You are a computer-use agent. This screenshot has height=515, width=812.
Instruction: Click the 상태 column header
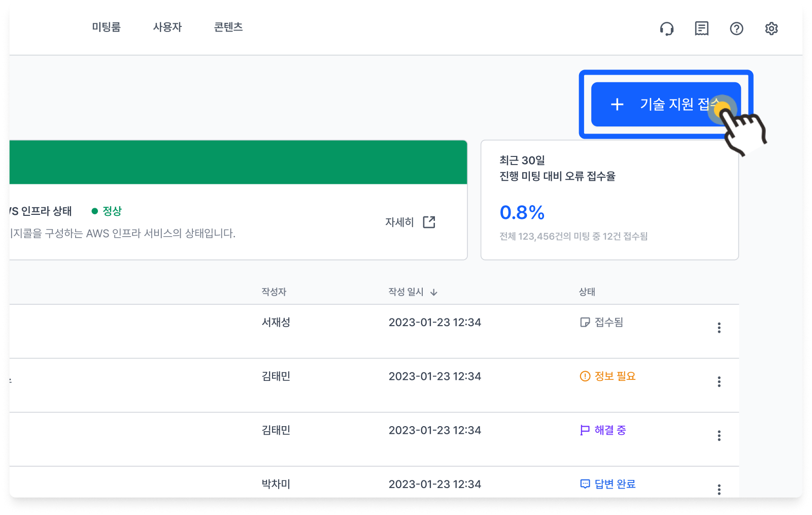tap(587, 292)
